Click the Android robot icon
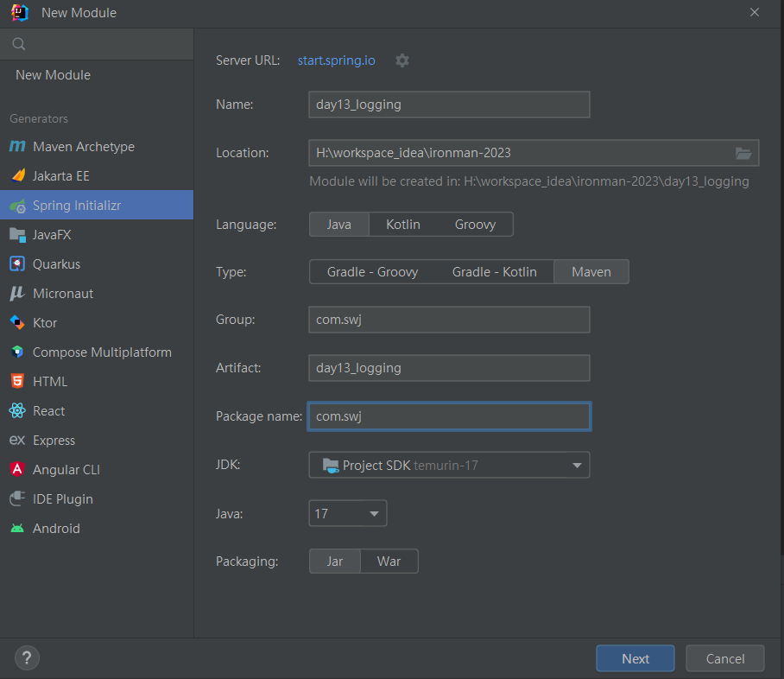 17,529
